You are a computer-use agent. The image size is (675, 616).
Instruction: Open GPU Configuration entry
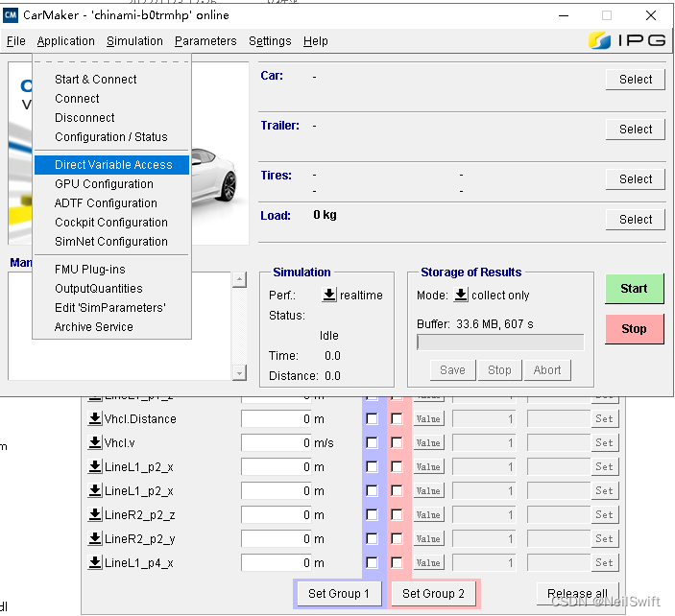112,183
